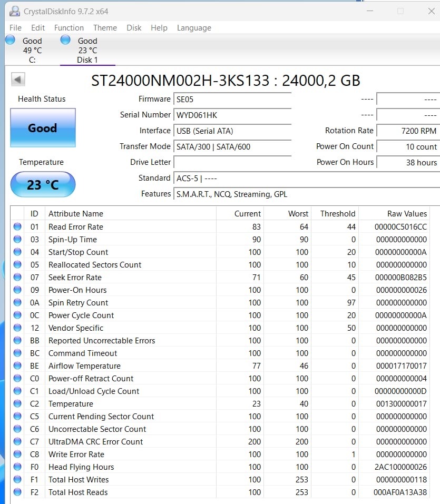Open the Function menu
Screen dimensions: 440x504
click(x=69, y=28)
